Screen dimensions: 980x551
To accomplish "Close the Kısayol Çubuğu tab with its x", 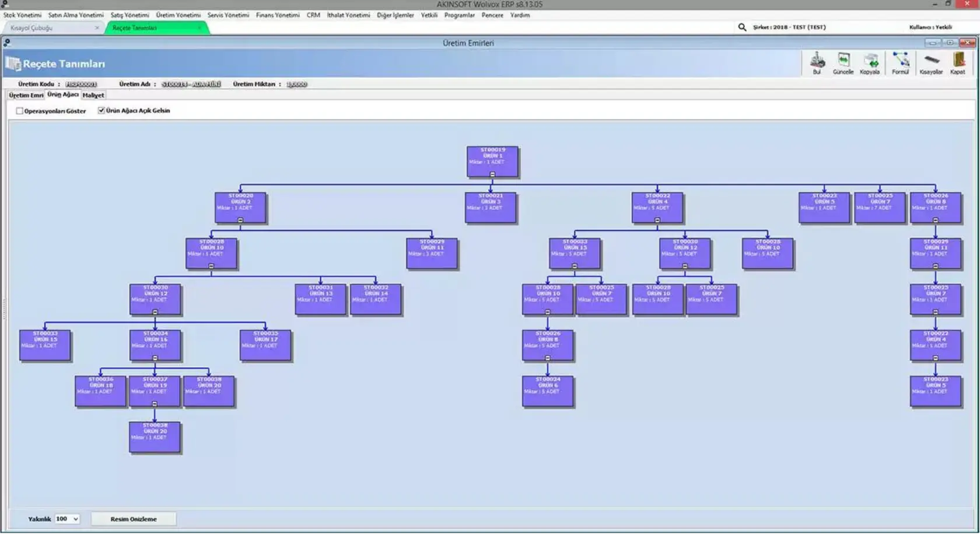I will point(97,27).
